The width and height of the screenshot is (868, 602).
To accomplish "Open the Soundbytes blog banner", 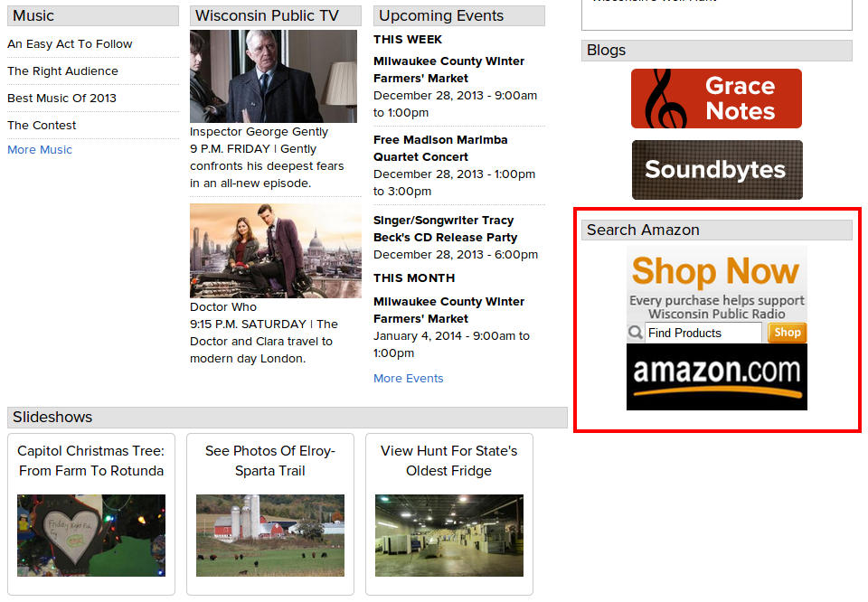I will [x=717, y=170].
